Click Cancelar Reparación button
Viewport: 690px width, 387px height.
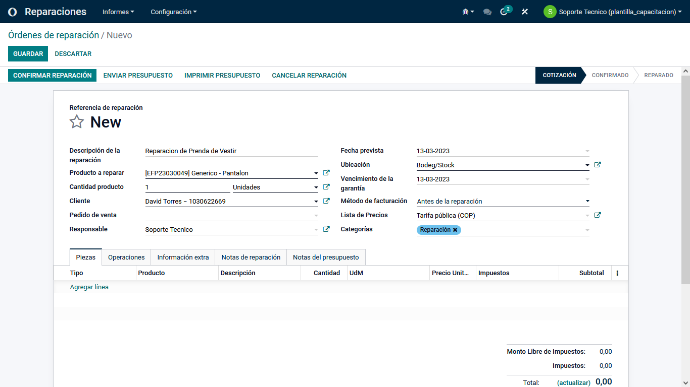[309, 75]
